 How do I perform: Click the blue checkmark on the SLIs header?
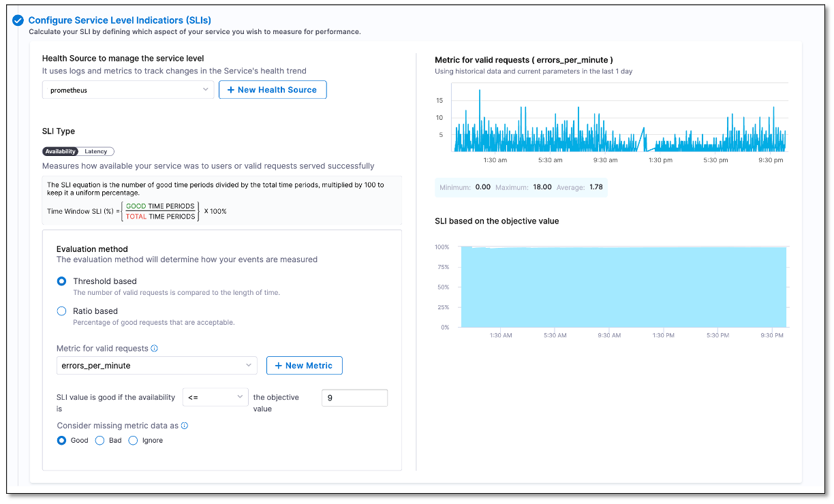pos(18,20)
